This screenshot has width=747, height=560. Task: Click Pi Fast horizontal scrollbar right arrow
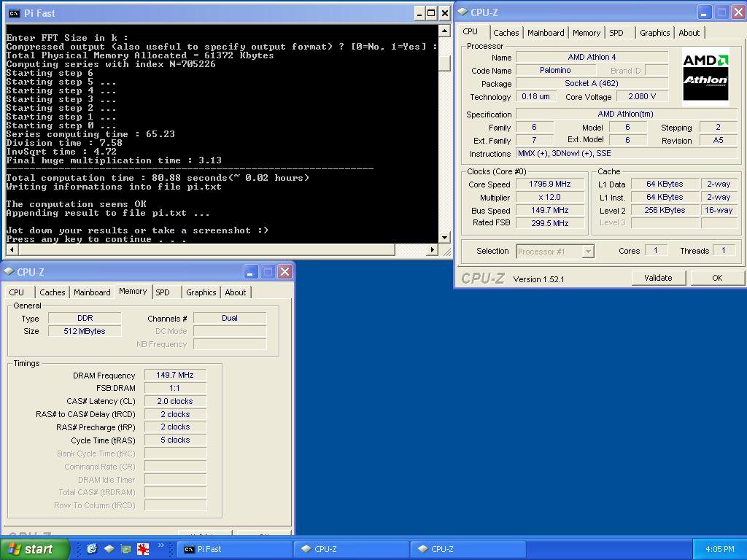(x=433, y=249)
